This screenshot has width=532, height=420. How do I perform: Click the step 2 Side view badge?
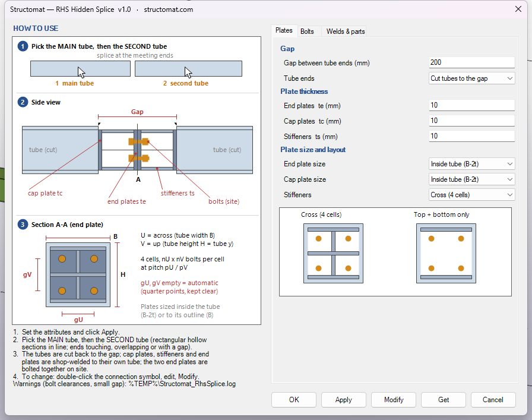pos(23,102)
